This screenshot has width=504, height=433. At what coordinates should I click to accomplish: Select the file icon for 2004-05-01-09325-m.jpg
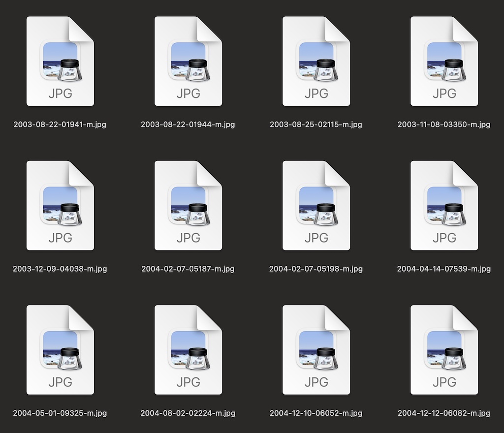pos(60,350)
